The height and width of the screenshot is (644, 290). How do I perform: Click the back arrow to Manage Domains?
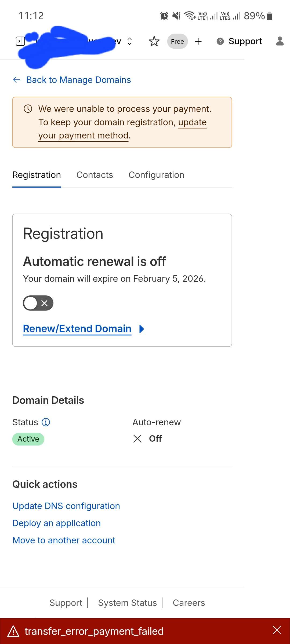(x=17, y=80)
